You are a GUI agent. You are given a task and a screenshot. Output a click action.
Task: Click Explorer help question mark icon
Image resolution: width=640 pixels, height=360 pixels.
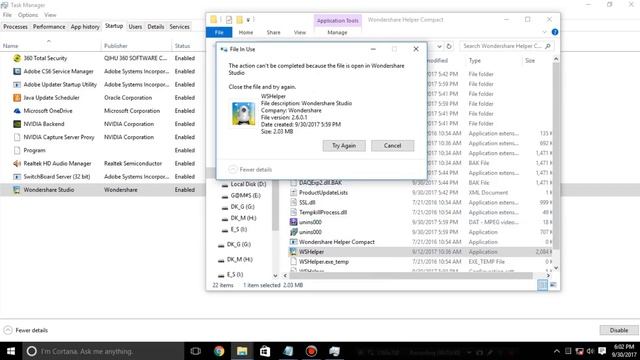coord(555,32)
